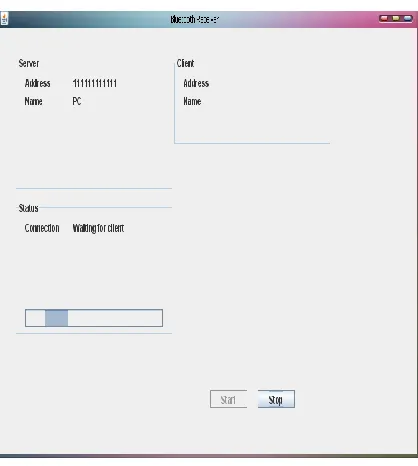Viewport: 418px width, 466px height.
Task: Maximize the window using yellow button
Action: (396, 18)
